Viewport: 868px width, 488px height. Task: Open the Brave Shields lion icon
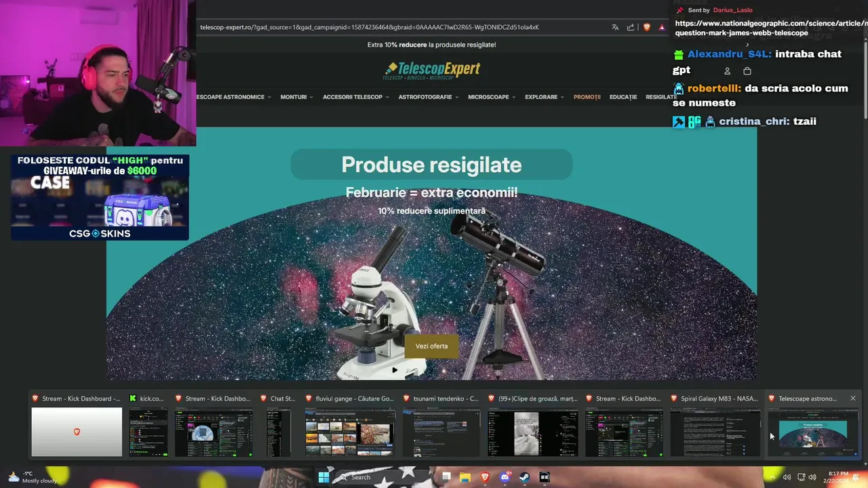pos(647,27)
